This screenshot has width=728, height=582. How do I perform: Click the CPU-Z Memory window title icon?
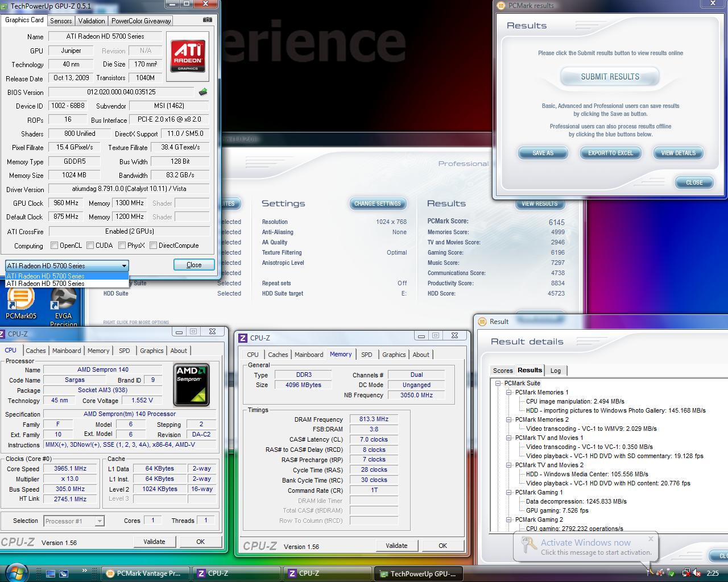click(x=243, y=338)
